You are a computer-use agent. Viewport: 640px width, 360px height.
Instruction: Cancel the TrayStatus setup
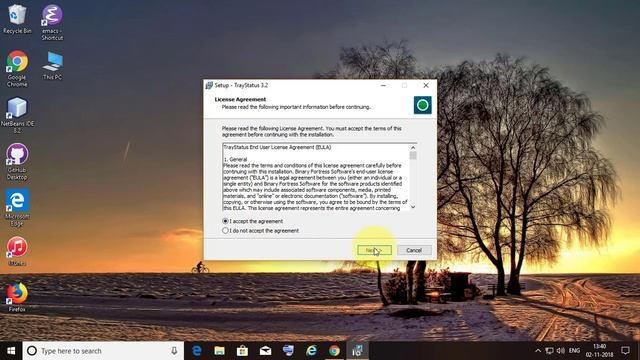tap(414, 250)
